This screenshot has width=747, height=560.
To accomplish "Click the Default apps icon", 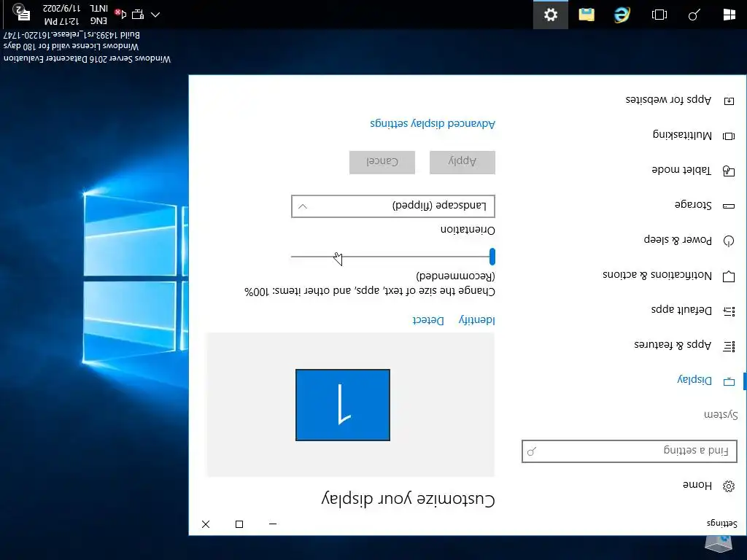I will (729, 311).
